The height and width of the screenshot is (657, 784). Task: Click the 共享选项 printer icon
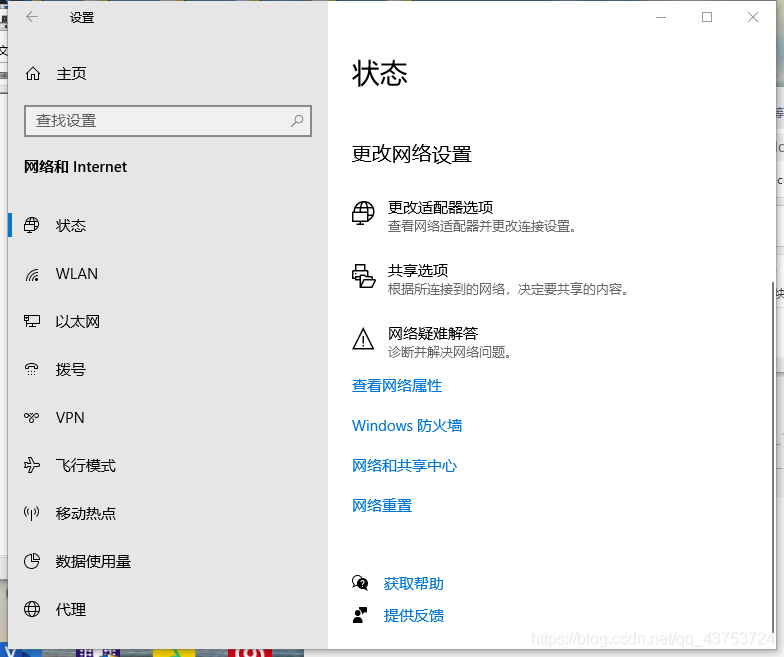coord(364,276)
